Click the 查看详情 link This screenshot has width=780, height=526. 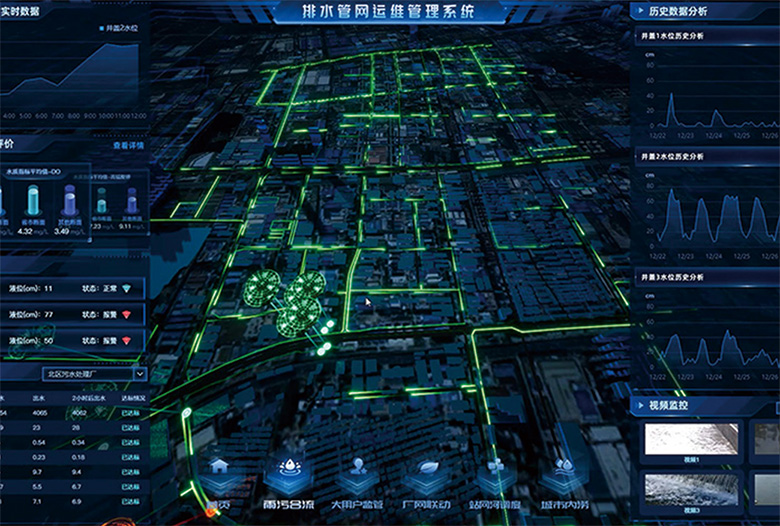[x=127, y=145]
